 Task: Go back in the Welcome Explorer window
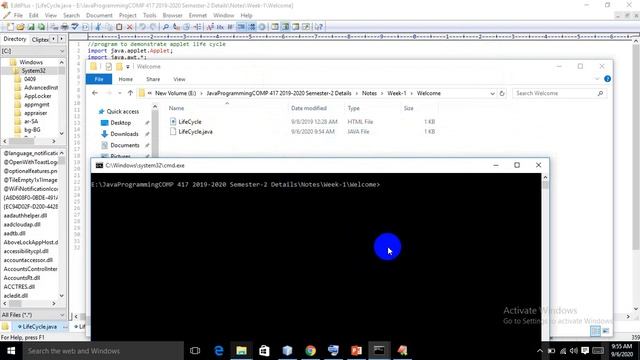click(x=95, y=93)
